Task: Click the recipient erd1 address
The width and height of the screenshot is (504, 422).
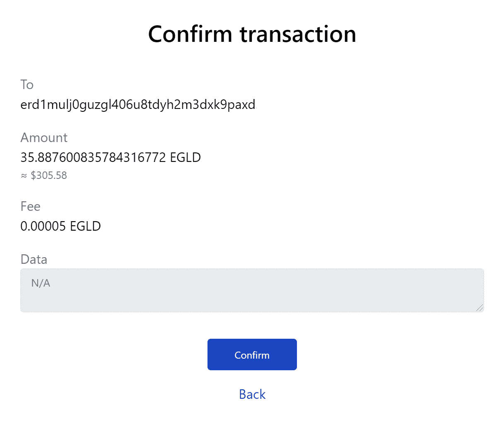Action: click(x=138, y=105)
